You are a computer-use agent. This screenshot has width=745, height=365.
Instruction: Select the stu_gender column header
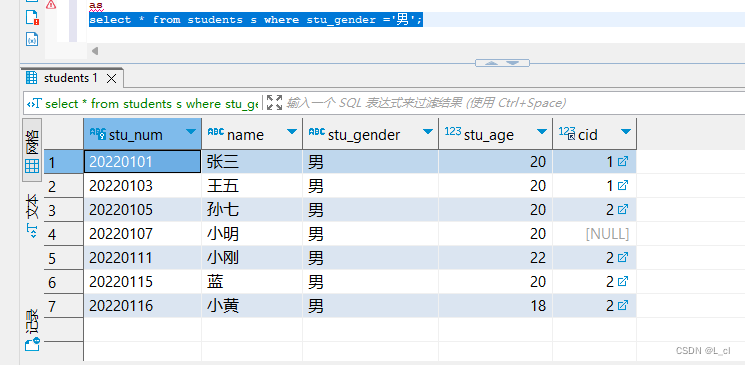(370, 134)
